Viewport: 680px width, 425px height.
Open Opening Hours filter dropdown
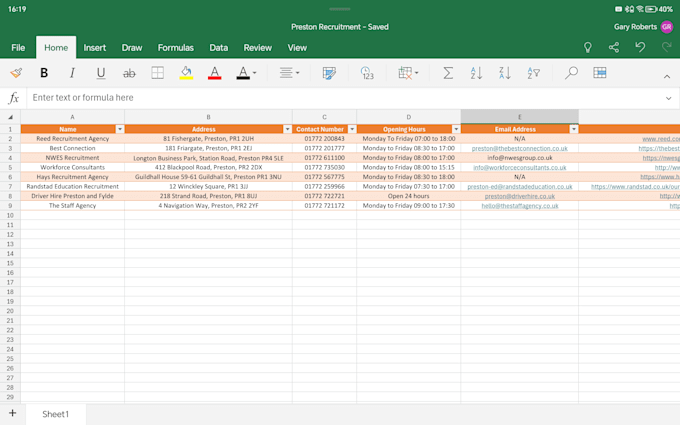pos(456,129)
